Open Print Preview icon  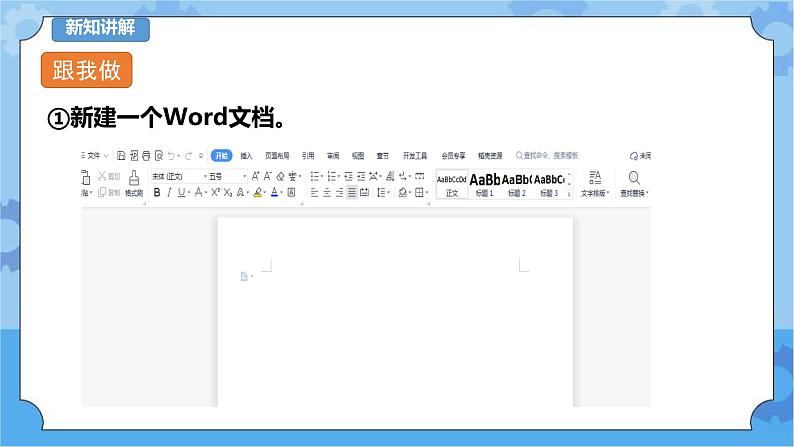158,155
